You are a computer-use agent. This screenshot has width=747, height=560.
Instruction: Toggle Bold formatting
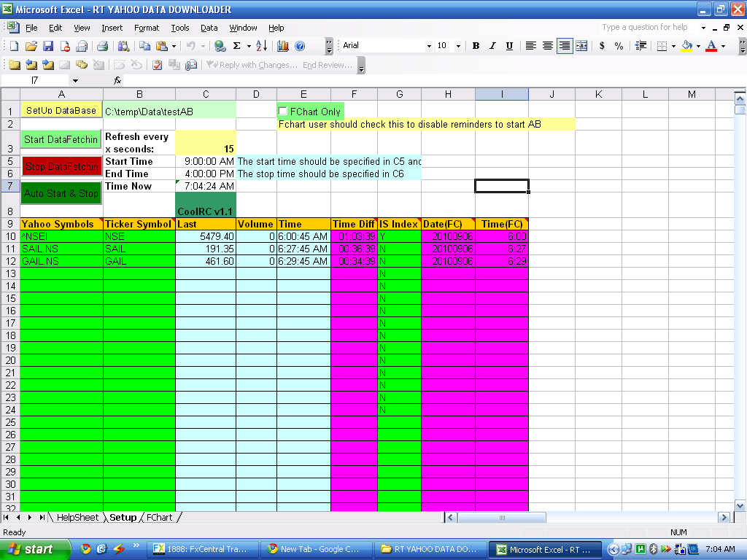click(476, 46)
